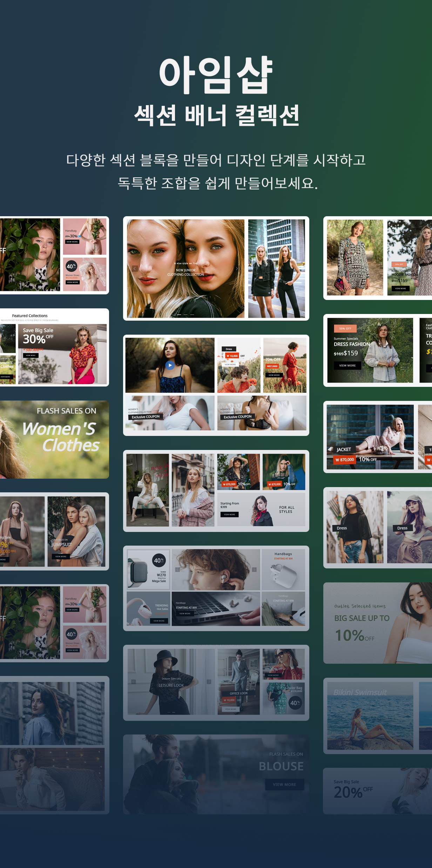Image resolution: width=432 pixels, height=868 pixels.
Task: Click the Dress label on cap-wearing model
Action: 402,528
